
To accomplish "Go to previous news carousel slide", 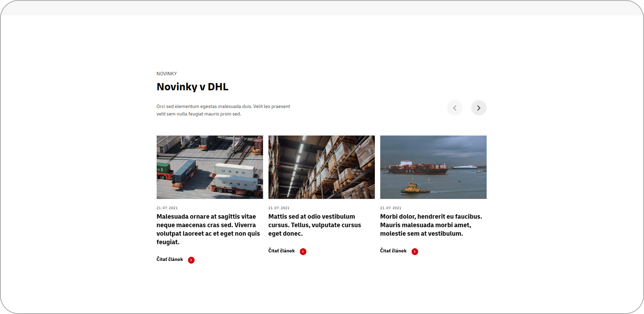I will point(455,108).
